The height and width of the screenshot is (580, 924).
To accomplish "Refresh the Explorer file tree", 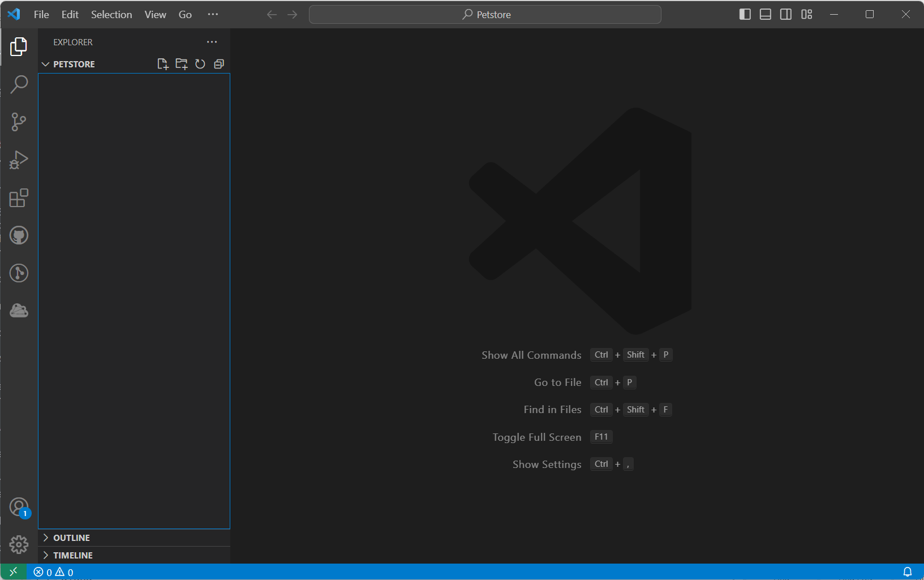I will (x=200, y=64).
